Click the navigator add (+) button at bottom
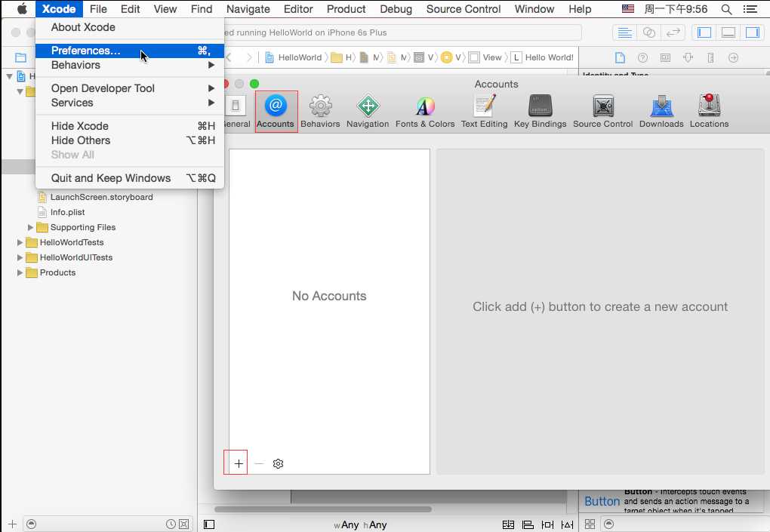The image size is (770, 532). pos(12,524)
